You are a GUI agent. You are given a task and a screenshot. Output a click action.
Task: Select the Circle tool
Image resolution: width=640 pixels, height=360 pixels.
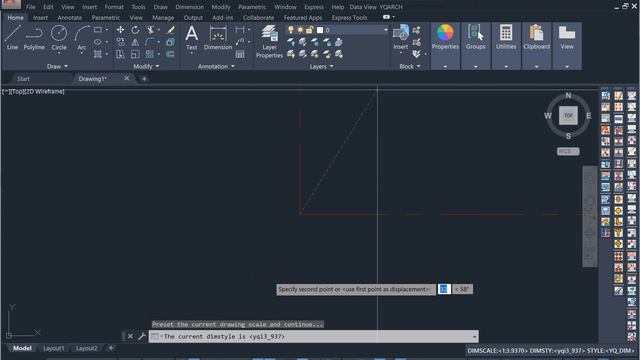coord(59,38)
